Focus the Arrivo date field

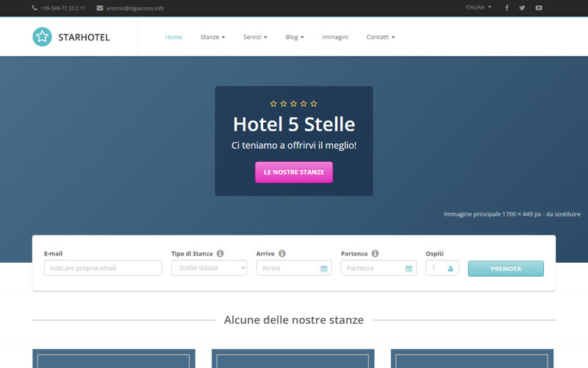[x=293, y=268]
